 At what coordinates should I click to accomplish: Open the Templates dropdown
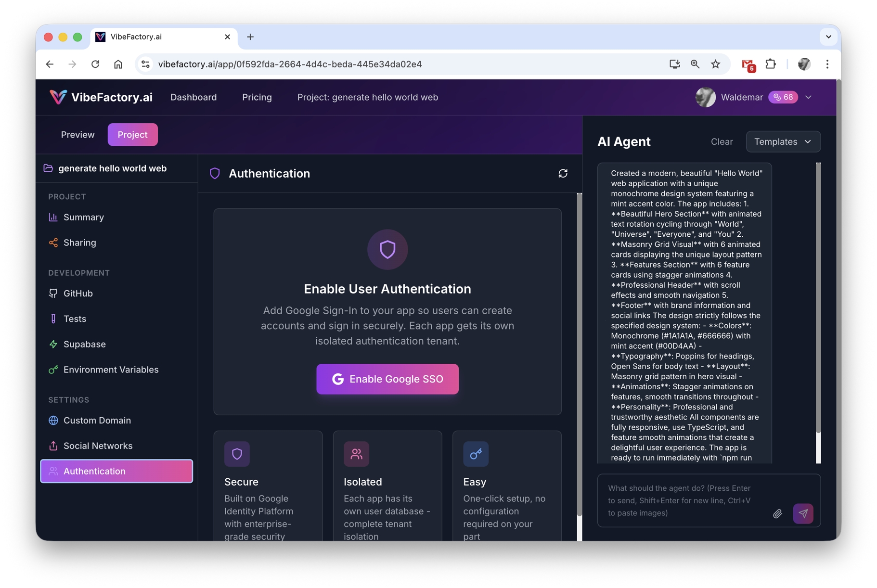[783, 141]
